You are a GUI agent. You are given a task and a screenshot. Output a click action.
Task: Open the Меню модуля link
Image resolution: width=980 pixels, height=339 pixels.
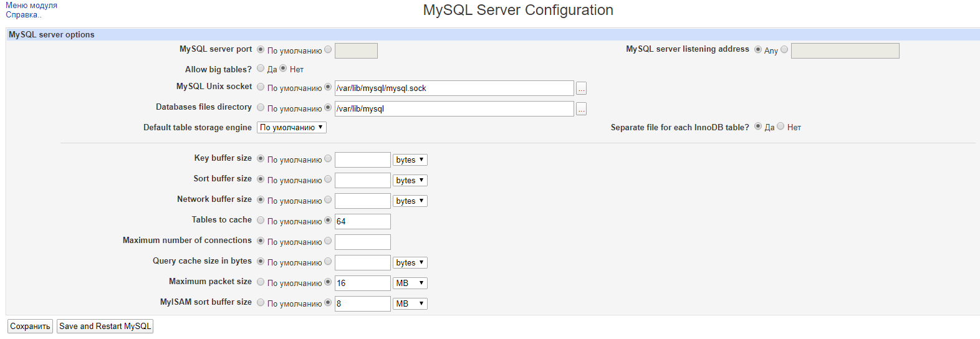31,5
